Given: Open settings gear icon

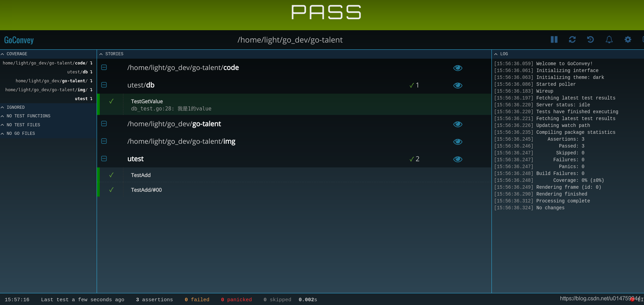Looking at the screenshot, I should tap(628, 39).
